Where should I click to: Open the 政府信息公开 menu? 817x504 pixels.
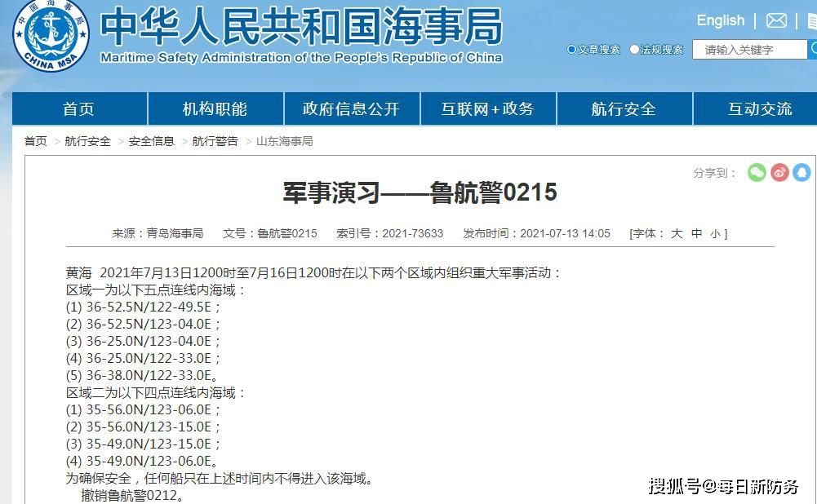click(351, 108)
